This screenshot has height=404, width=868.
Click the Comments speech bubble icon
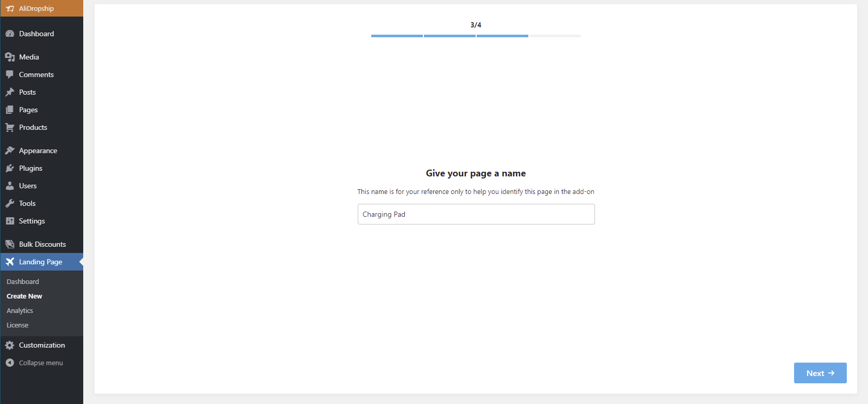click(x=10, y=74)
